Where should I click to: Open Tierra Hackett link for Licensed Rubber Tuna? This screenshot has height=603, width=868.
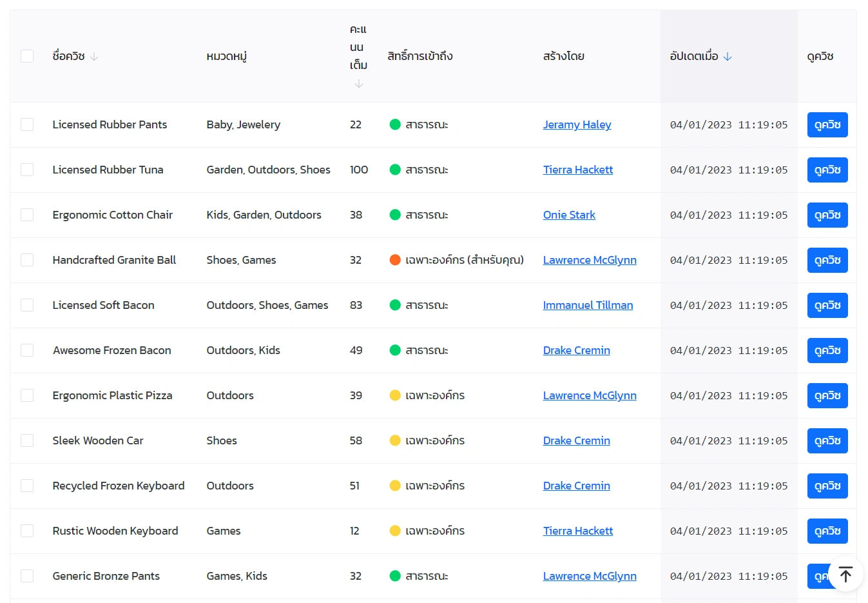pos(578,170)
